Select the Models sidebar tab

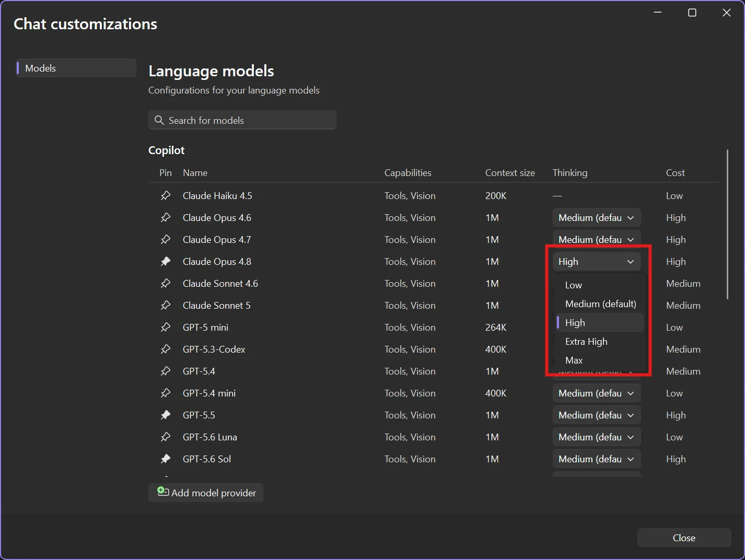76,68
